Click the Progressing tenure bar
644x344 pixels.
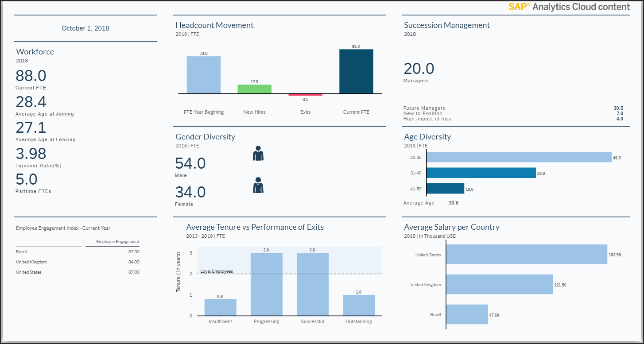click(x=267, y=284)
